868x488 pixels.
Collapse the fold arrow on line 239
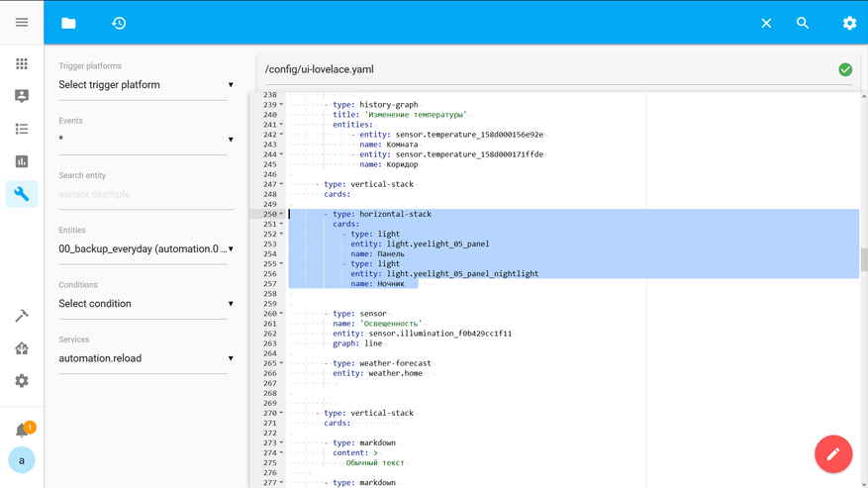click(281, 105)
